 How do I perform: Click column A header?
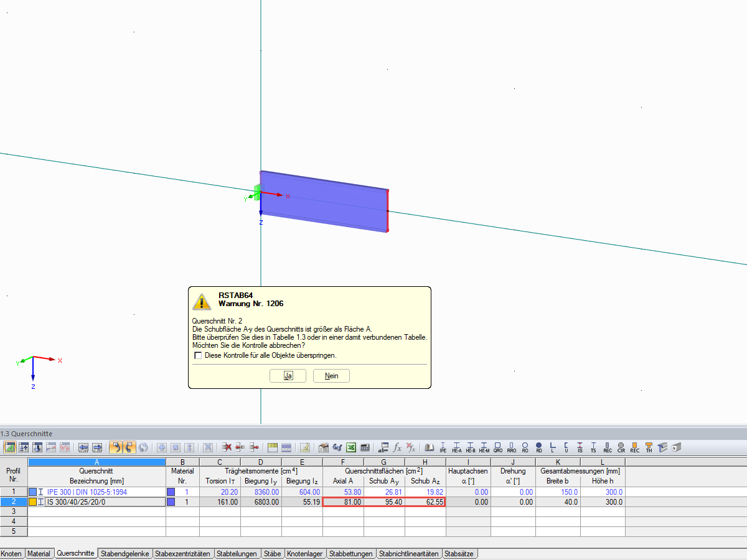coord(96,462)
